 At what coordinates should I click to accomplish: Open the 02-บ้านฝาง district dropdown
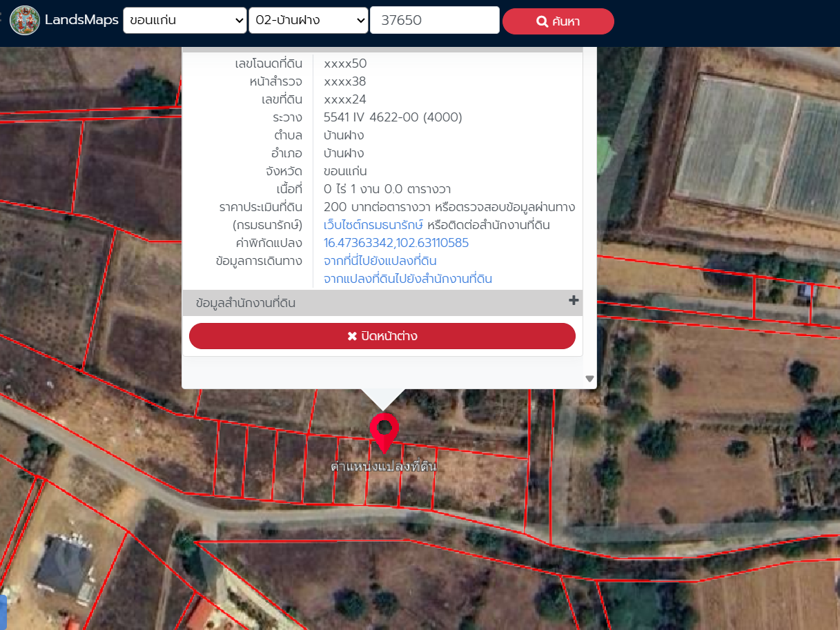(x=309, y=20)
